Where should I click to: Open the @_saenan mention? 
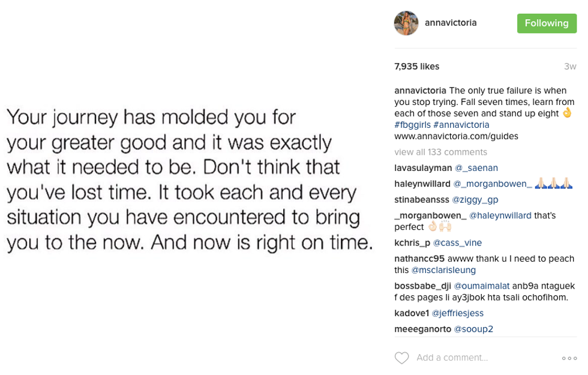476,168
